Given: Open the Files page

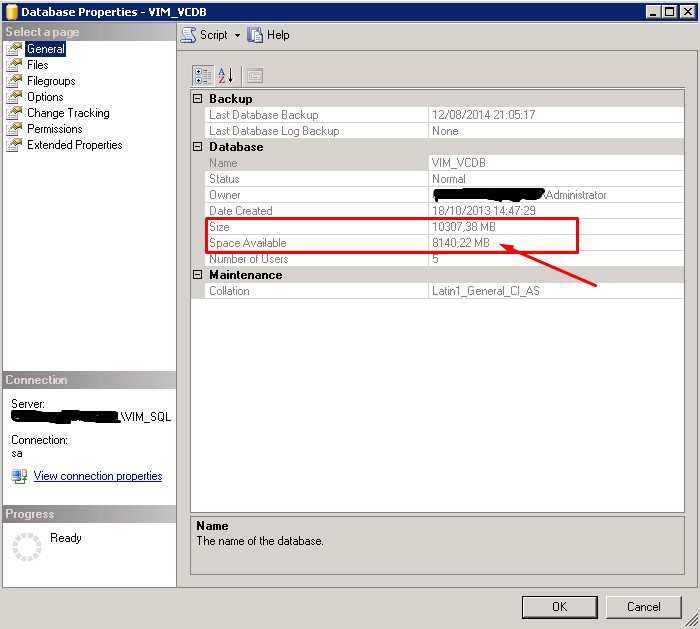Looking at the screenshot, I should (37, 65).
